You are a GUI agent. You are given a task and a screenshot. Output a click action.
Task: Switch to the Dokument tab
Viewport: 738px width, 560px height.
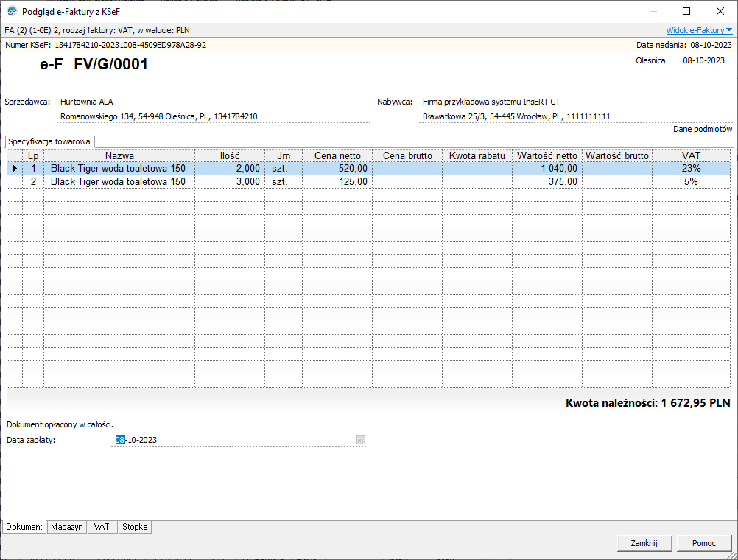point(24,527)
